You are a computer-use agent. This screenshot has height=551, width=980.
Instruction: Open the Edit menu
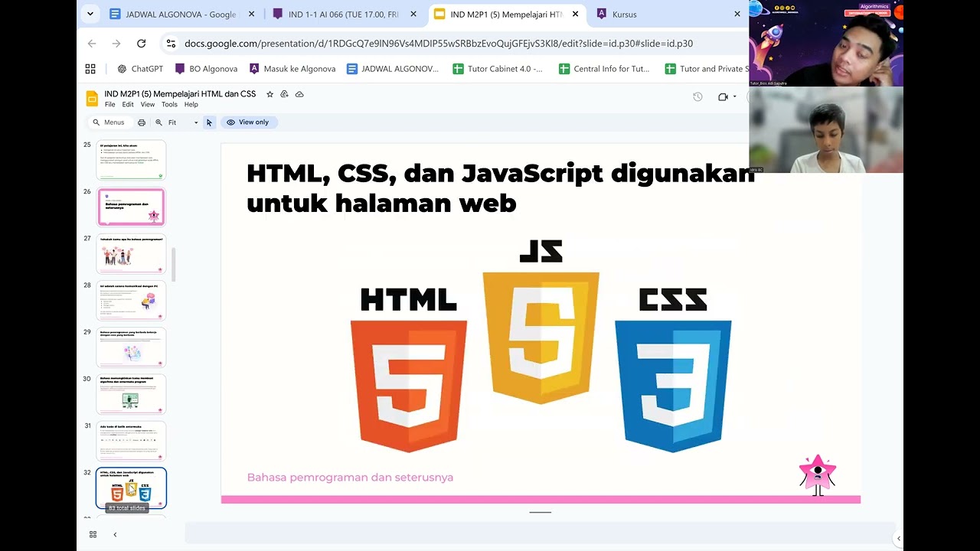(x=128, y=105)
